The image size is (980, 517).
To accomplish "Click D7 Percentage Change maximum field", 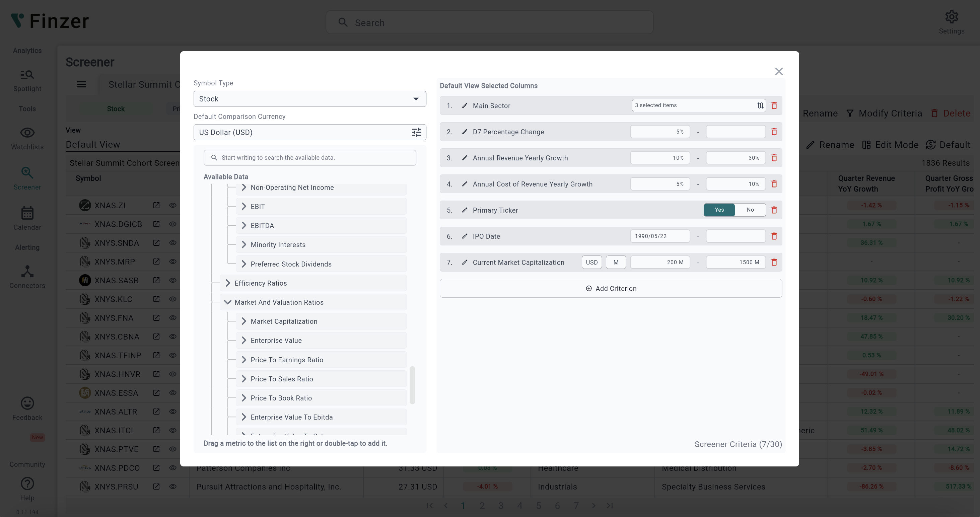I will point(736,132).
